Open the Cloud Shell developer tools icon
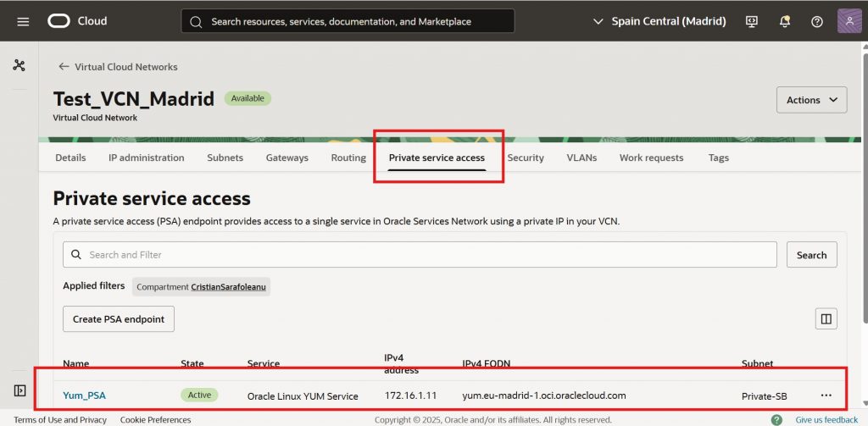The width and height of the screenshot is (868, 426). (751, 21)
